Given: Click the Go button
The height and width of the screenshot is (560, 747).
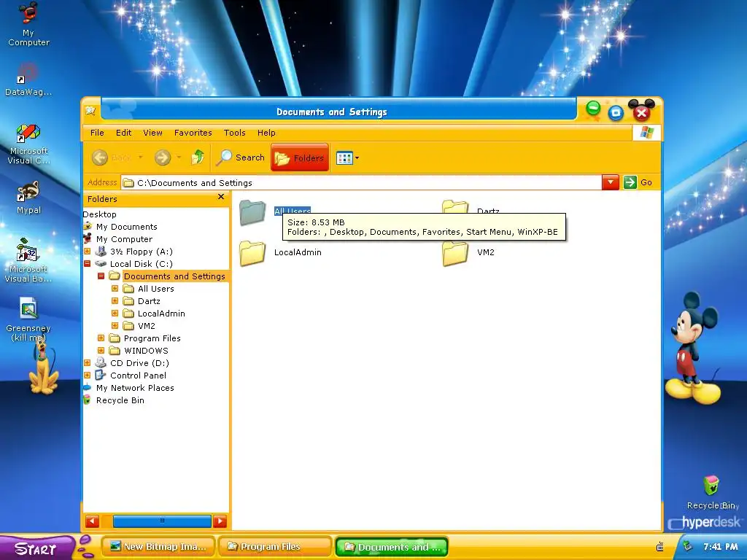Looking at the screenshot, I should click(638, 182).
